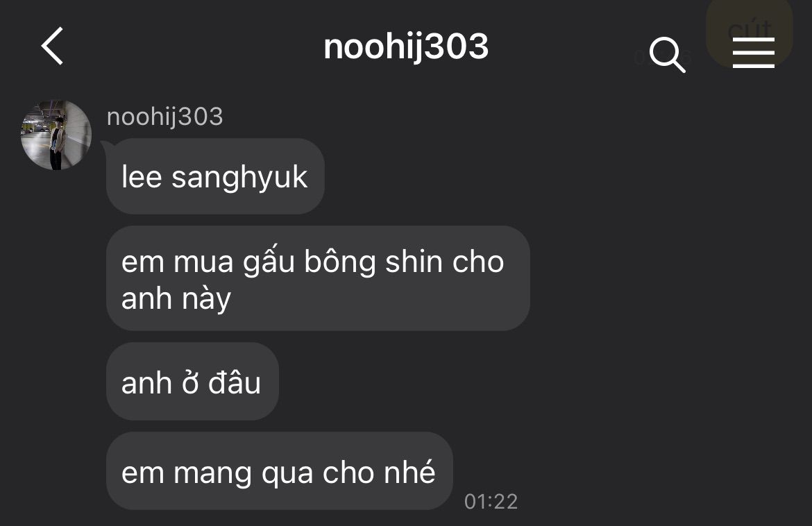
Task: Click sender name noohij303 above messages
Action: tap(164, 117)
